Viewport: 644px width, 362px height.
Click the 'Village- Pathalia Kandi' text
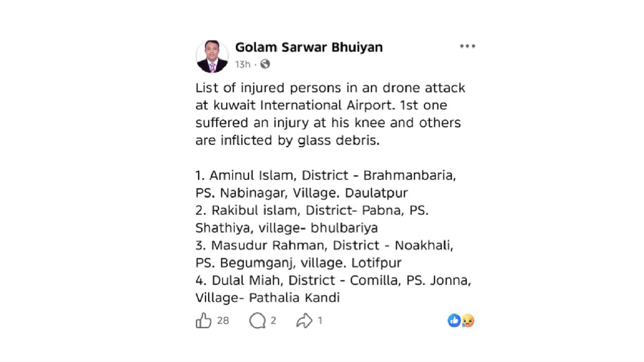coord(268,298)
